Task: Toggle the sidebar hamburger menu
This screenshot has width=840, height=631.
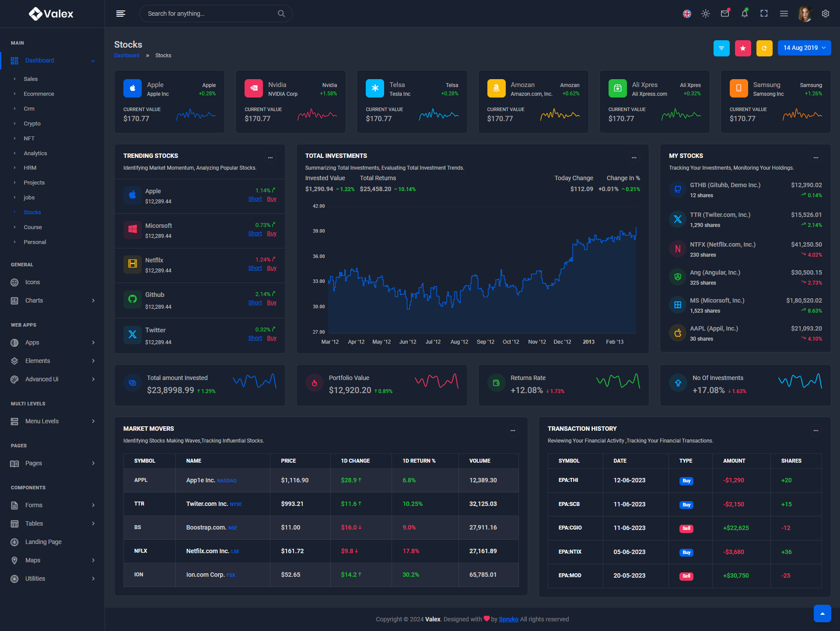Action: tap(121, 14)
